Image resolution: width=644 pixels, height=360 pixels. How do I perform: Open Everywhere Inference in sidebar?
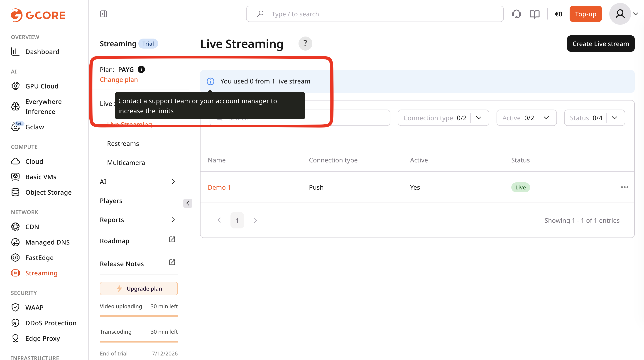coord(44,106)
